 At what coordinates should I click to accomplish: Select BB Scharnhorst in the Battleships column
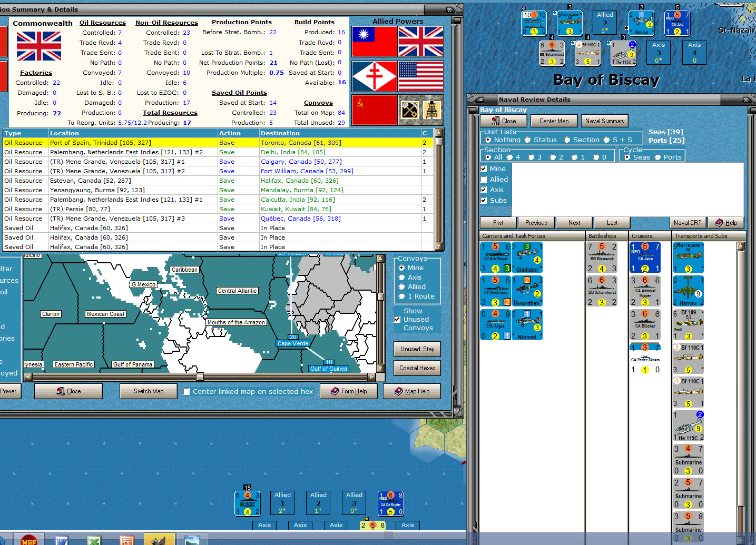click(602, 291)
